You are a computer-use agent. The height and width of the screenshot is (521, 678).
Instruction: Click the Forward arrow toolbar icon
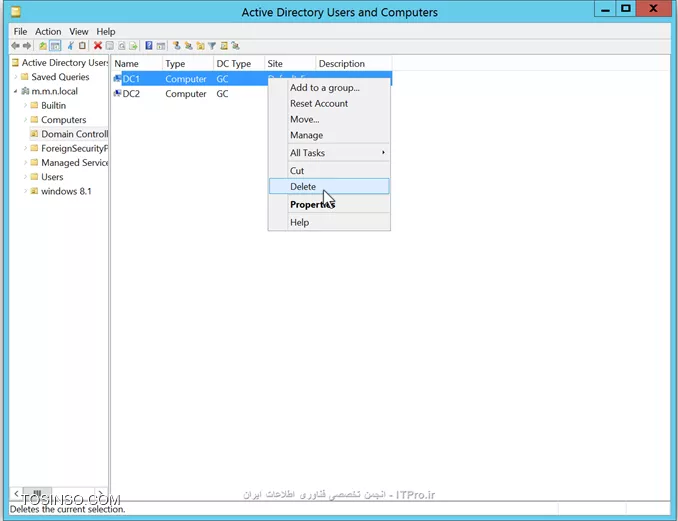[27, 45]
